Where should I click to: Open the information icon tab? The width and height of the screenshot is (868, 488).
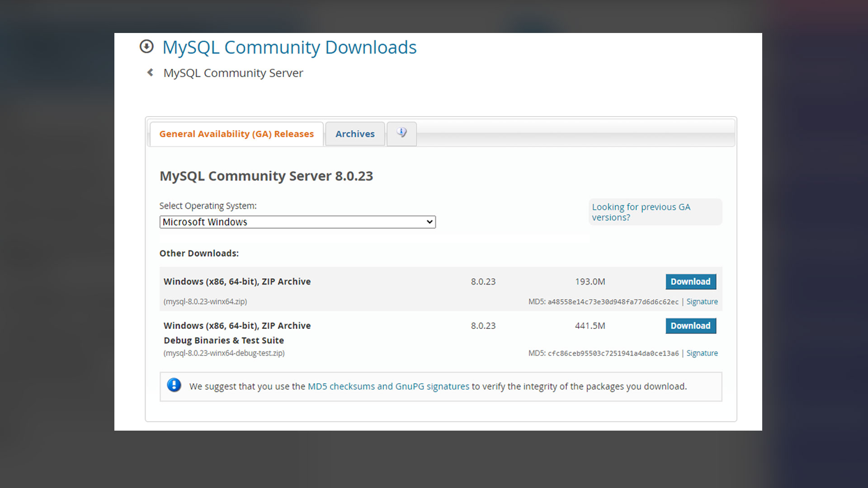click(x=401, y=133)
